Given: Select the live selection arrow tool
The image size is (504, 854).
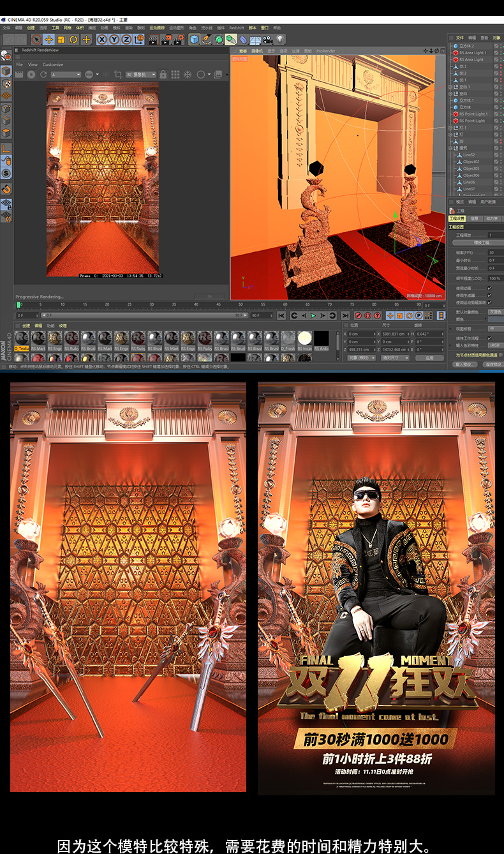Looking at the screenshot, I should coord(36,40).
